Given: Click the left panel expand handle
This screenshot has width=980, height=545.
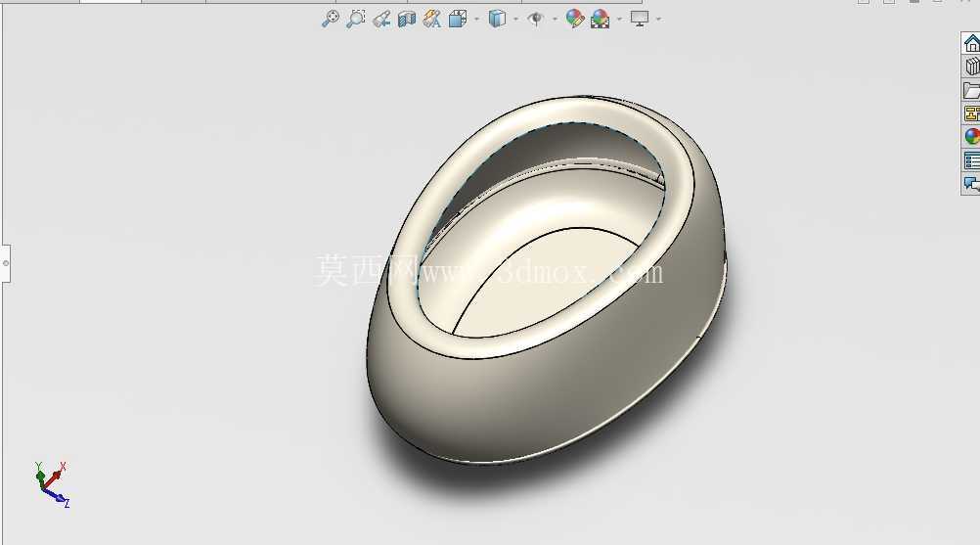Looking at the screenshot, I should pyautogui.click(x=5, y=263).
